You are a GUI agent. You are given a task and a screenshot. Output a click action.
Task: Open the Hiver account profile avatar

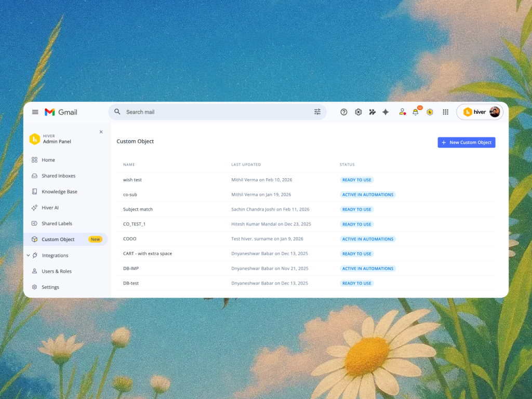tap(495, 112)
